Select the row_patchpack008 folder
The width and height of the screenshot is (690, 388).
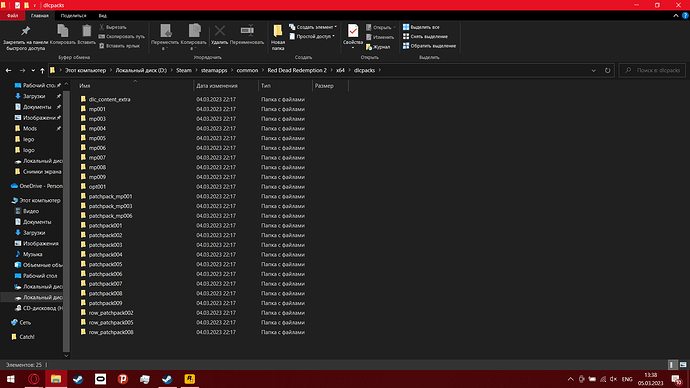pos(111,332)
